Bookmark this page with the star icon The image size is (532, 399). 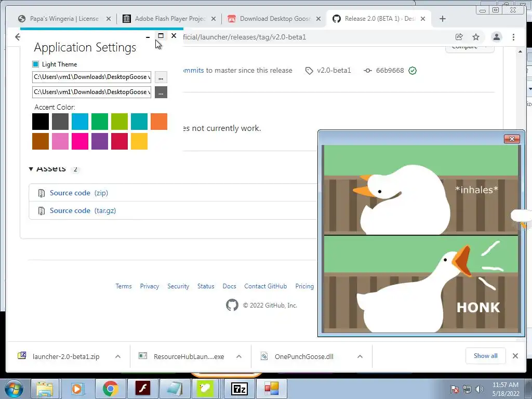coord(476,37)
